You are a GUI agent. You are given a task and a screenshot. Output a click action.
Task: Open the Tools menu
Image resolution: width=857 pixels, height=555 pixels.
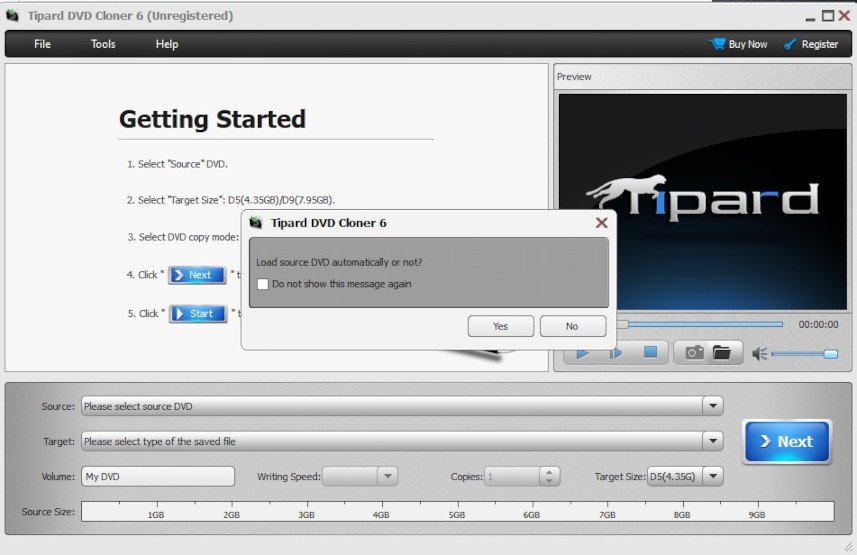pyautogui.click(x=103, y=44)
